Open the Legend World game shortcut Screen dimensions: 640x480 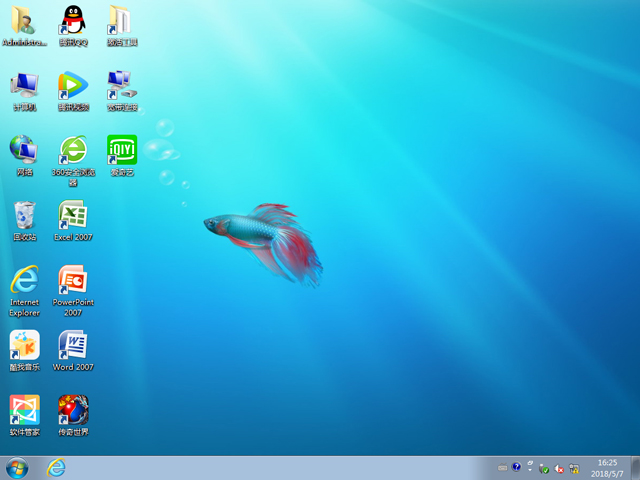click(72, 410)
